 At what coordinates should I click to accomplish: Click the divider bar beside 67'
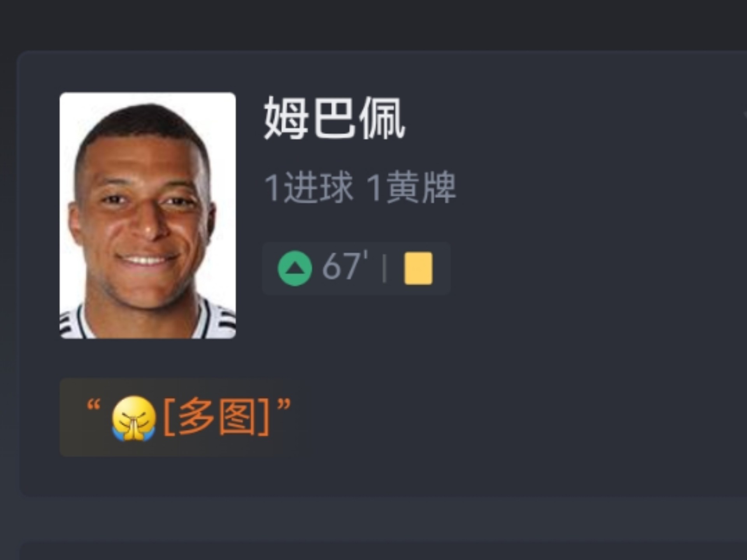[x=384, y=268]
